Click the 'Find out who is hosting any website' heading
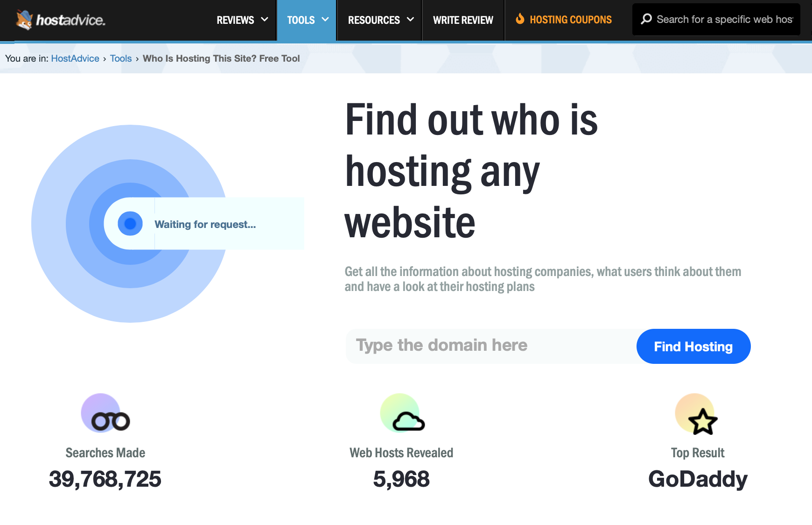Image resolution: width=812 pixels, height=525 pixels. click(471, 170)
